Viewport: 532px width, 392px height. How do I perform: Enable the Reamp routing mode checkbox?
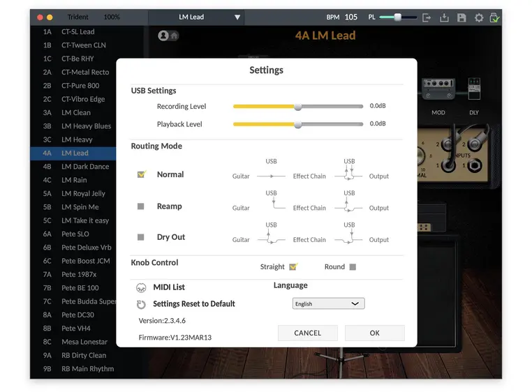coord(141,206)
